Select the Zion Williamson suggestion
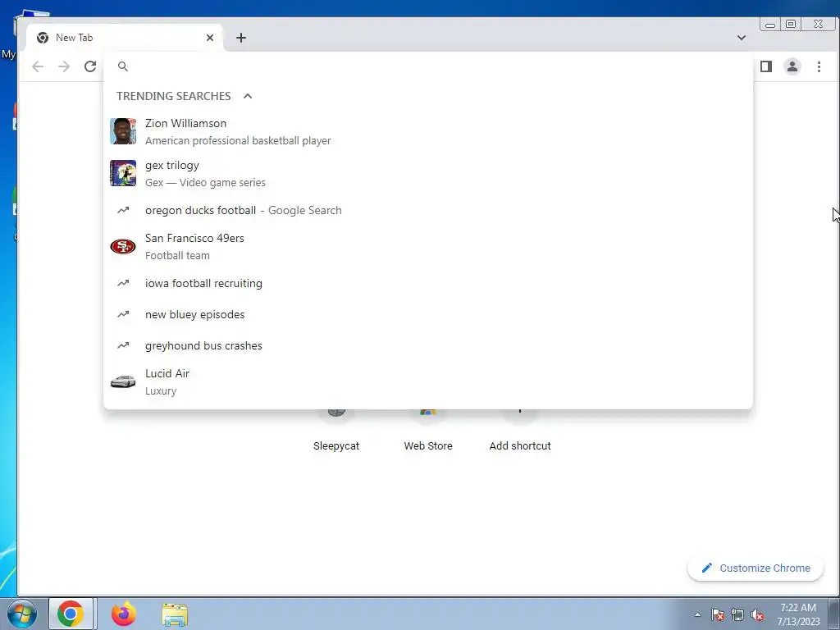The width and height of the screenshot is (840, 630). pyautogui.click(x=428, y=132)
